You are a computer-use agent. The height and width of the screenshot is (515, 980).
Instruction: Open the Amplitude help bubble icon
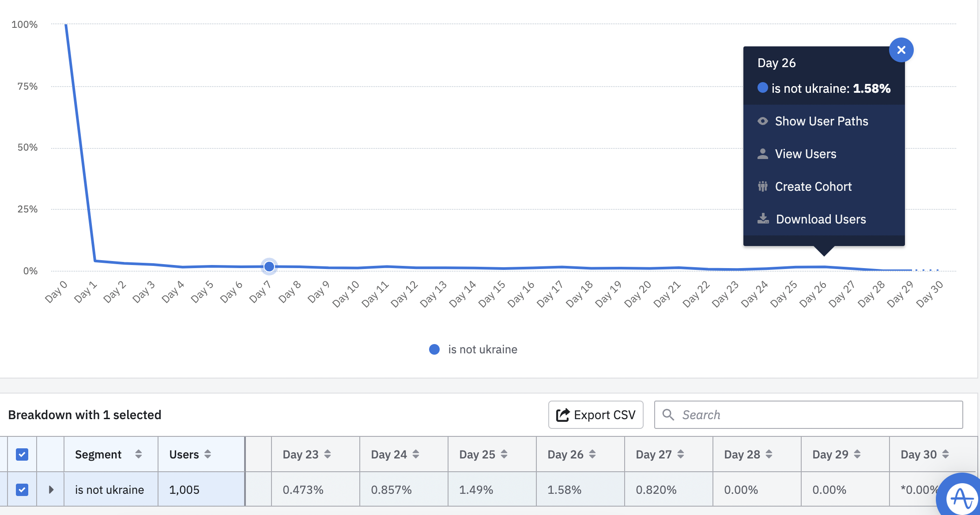(x=962, y=498)
